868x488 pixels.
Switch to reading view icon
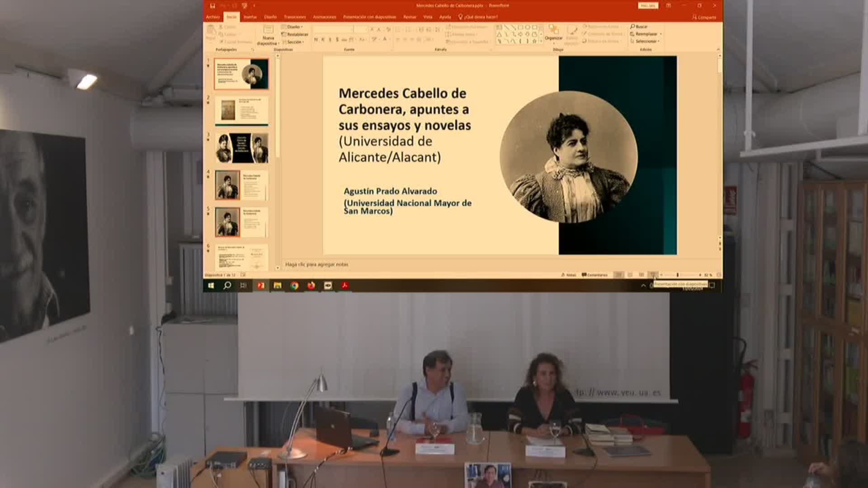click(642, 275)
